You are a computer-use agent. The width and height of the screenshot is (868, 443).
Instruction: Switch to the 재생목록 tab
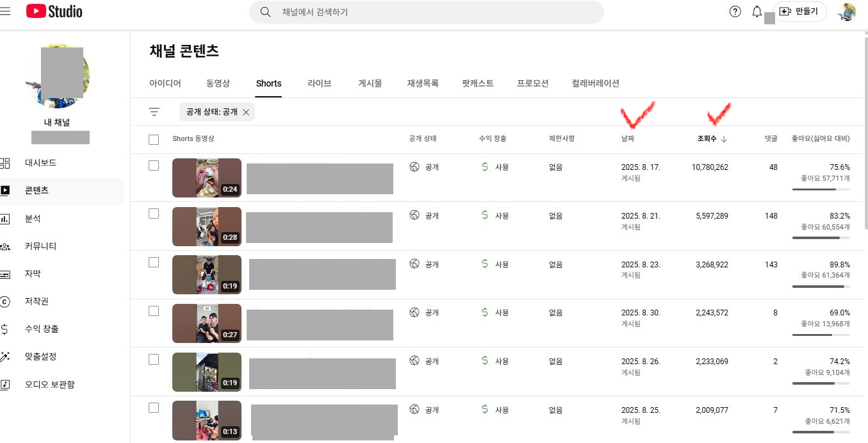(423, 83)
